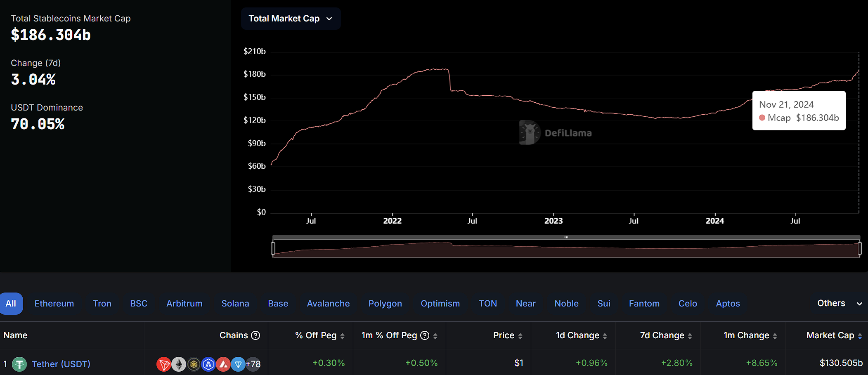Screen dimensions: 868x375
Task: Click Tether's $1 price cell
Action: [519, 363]
